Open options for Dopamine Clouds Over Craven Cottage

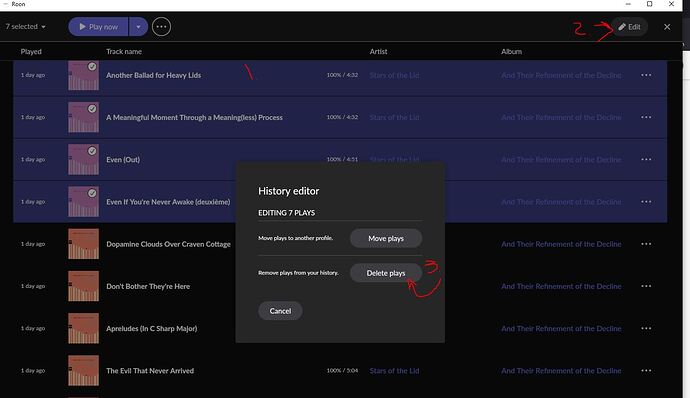[x=646, y=244]
